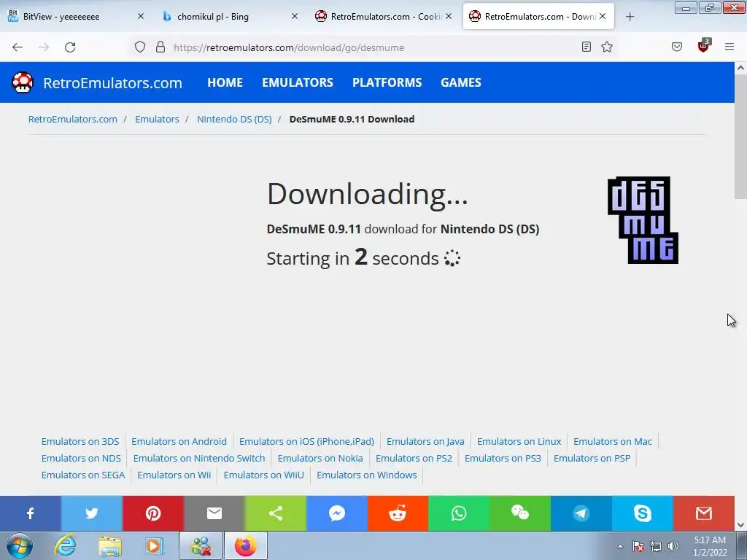Open the uBlock extension icon
The image size is (747, 560).
(x=704, y=46)
